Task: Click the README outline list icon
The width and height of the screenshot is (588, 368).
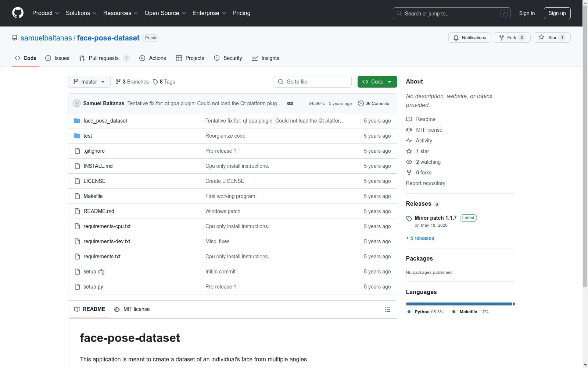Action: click(388, 309)
